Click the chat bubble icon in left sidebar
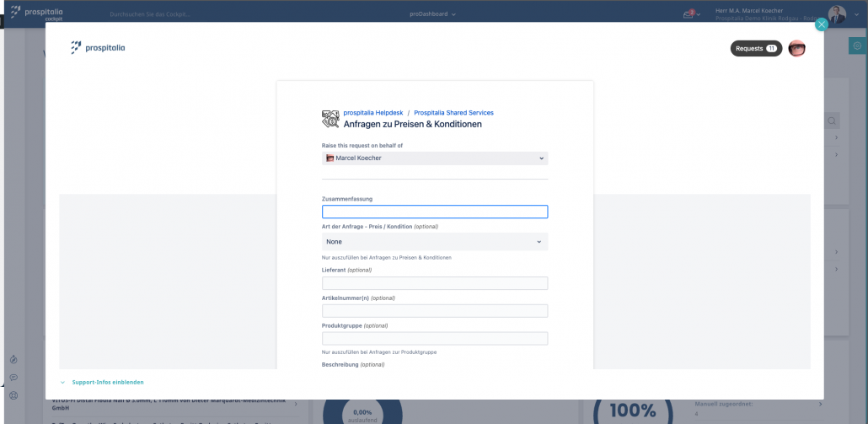868x424 pixels. (13, 378)
